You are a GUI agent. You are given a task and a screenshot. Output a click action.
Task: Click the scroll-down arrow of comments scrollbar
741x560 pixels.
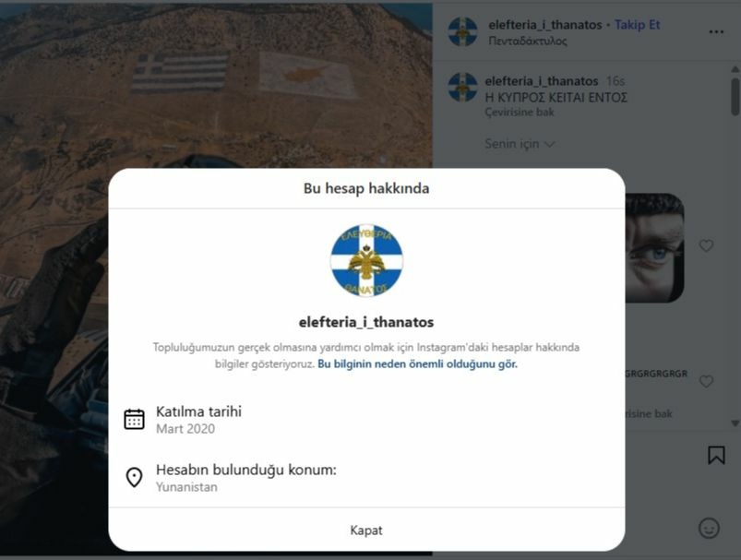(x=735, y=423)
